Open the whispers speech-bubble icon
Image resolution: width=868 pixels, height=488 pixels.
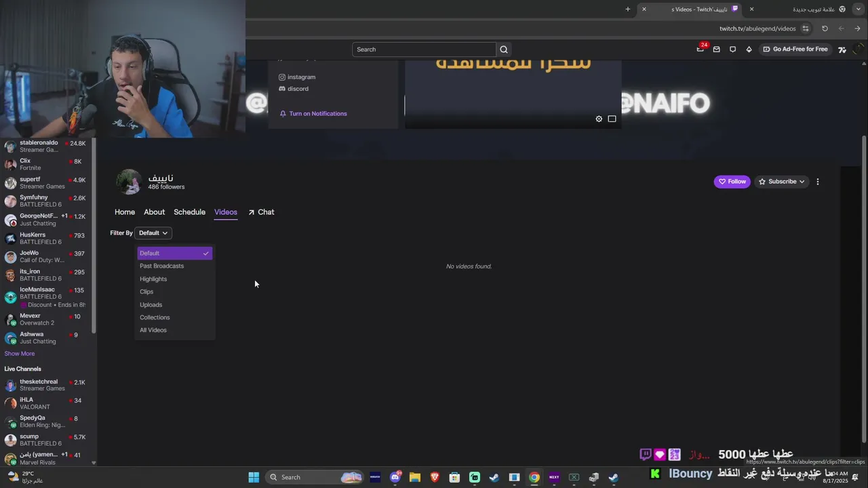click(732, 49)
